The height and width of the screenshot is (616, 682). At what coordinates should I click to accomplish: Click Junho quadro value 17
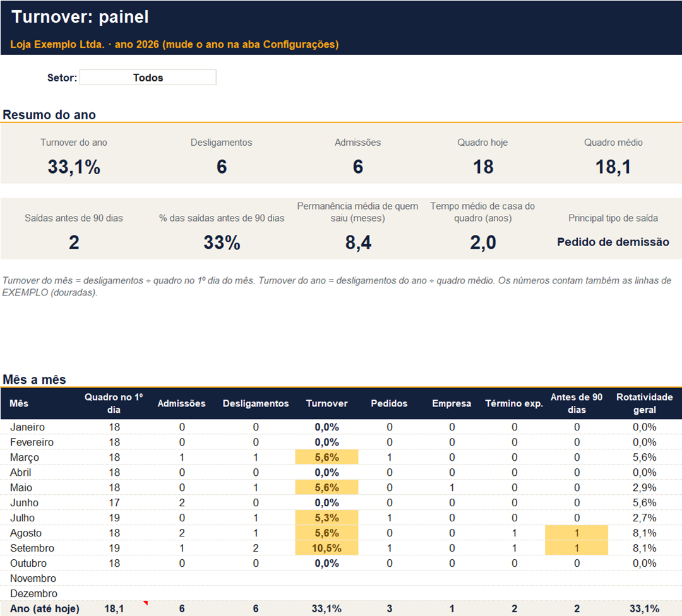pyautogui.click(x=114, y=503)
